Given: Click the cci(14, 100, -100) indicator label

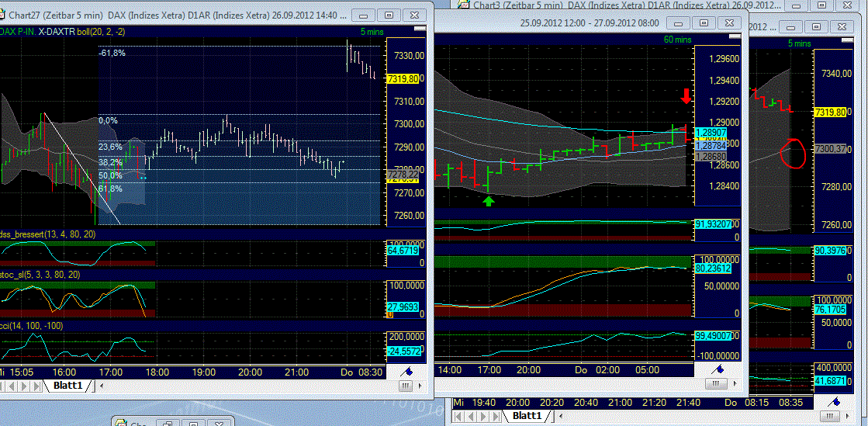Looking at the screenshot, I should pos(32,326).
